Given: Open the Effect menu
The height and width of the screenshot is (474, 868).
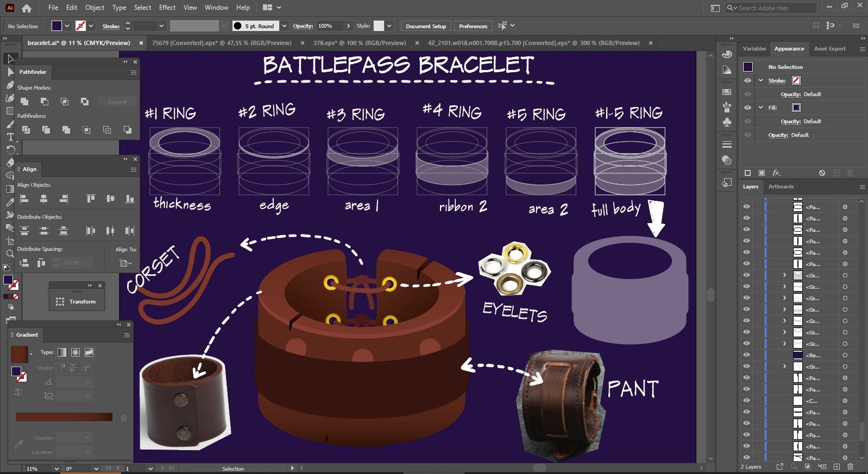Looking at the screenshot, I should coord(167,8).
